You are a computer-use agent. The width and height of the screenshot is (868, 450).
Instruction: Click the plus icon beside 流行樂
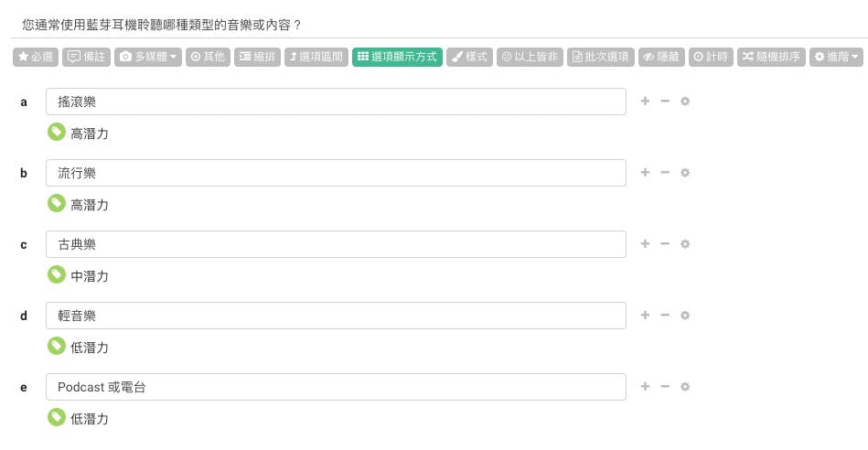click(x=645, y=173)
